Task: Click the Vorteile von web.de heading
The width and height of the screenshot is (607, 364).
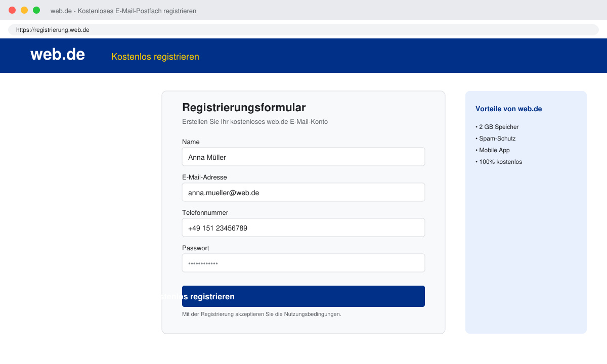Action: point(509,109)
